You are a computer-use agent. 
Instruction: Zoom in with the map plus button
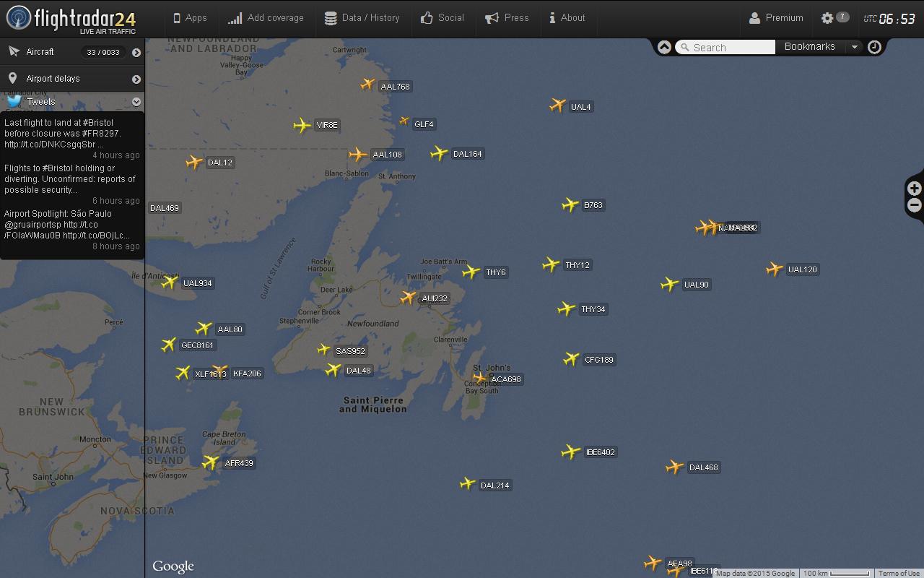coord(914,189)
